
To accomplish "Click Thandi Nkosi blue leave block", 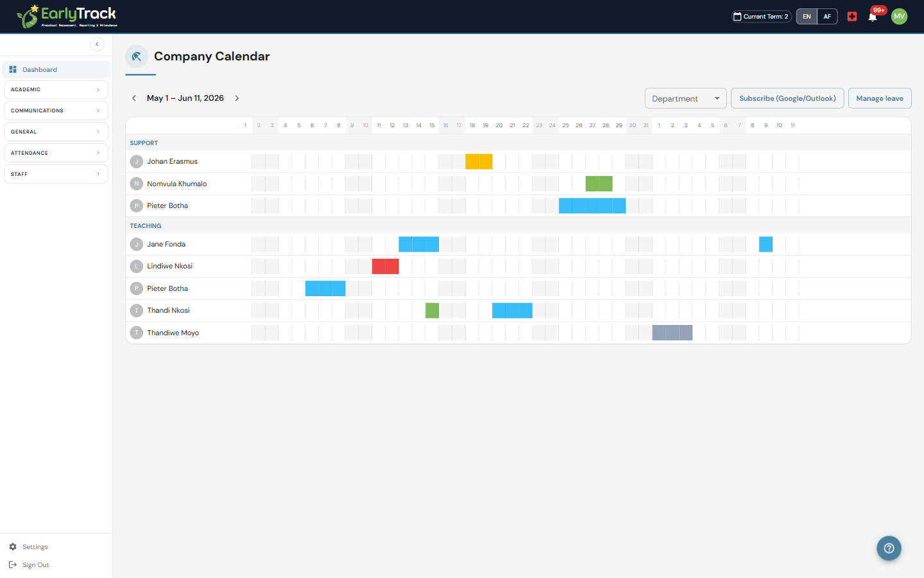I will pyautogui.click(x=512, y=311).
